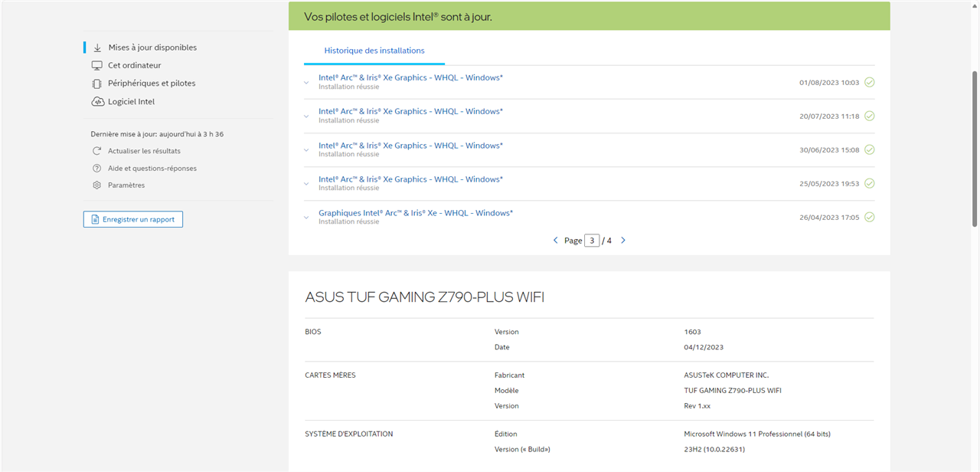
Task: Click motherboard Modèle value TUF GAMING Z790-PLUS WIFI
Action: tap(733, 391)
